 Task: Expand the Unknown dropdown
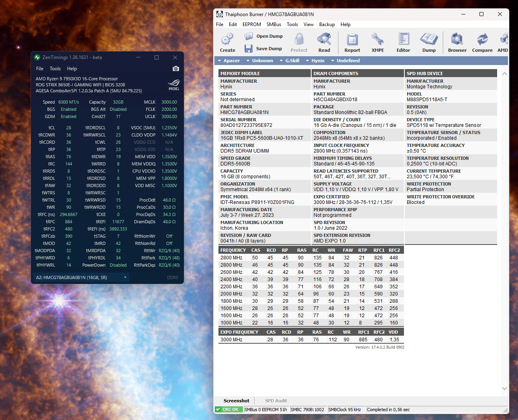[259, 61]
